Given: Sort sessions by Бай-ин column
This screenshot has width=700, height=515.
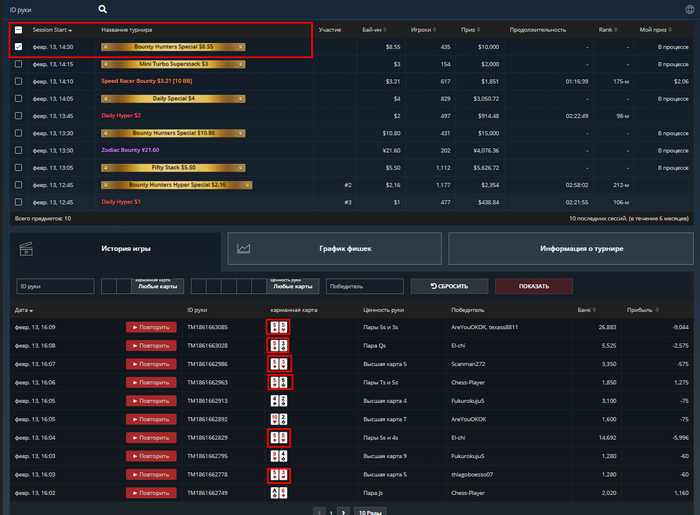Looking at the screenshot, I should click(374, 30).
